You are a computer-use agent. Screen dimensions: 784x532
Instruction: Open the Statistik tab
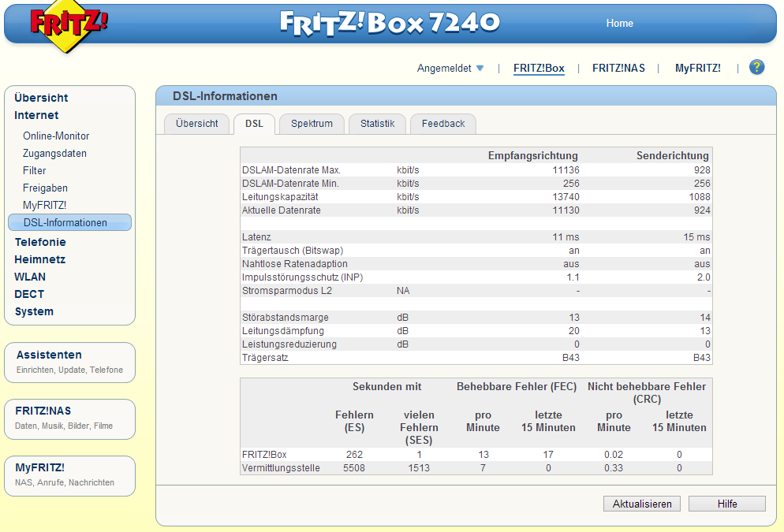pyautogui.click(x=378, y=124)
